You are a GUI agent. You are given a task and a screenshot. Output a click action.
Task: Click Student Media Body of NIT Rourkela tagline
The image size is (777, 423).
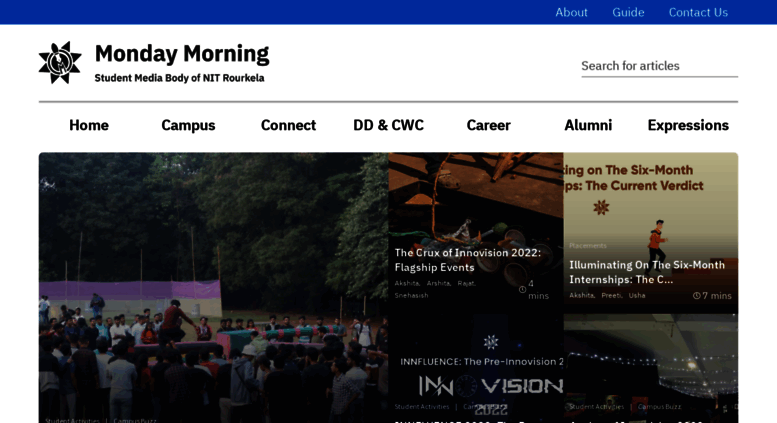coord(179,78)
